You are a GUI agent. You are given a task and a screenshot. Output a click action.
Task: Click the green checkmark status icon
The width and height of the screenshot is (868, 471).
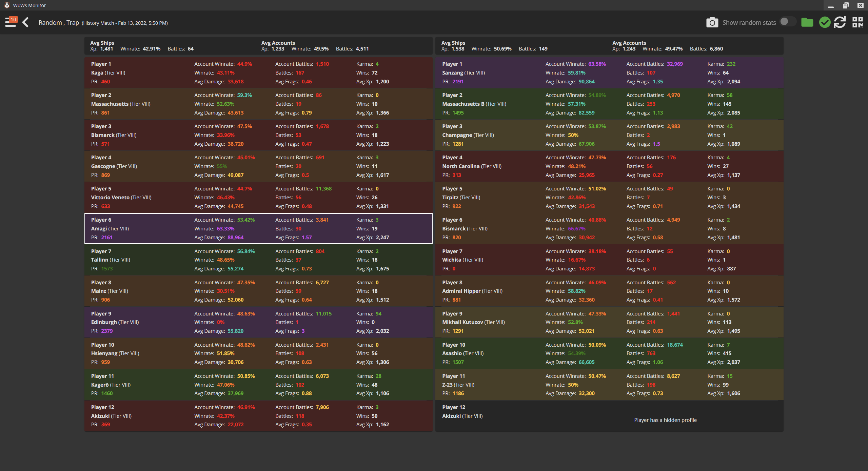(x=825, y=23)
